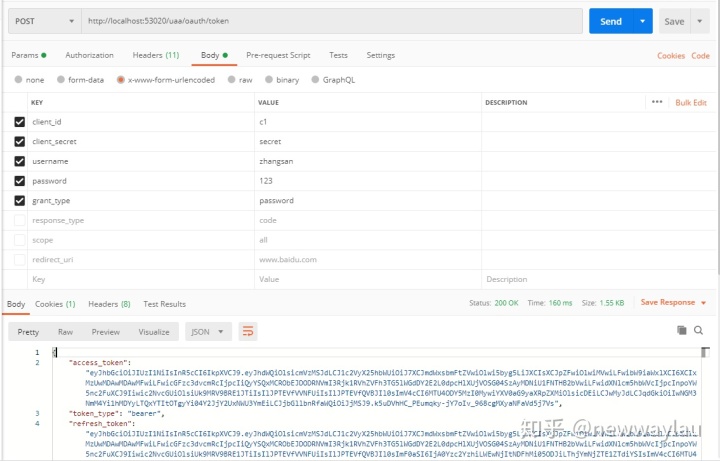Click the '200 OK' status text
Image resolution: width=720 pixels, height=461 pixels.
coord(506,303)
